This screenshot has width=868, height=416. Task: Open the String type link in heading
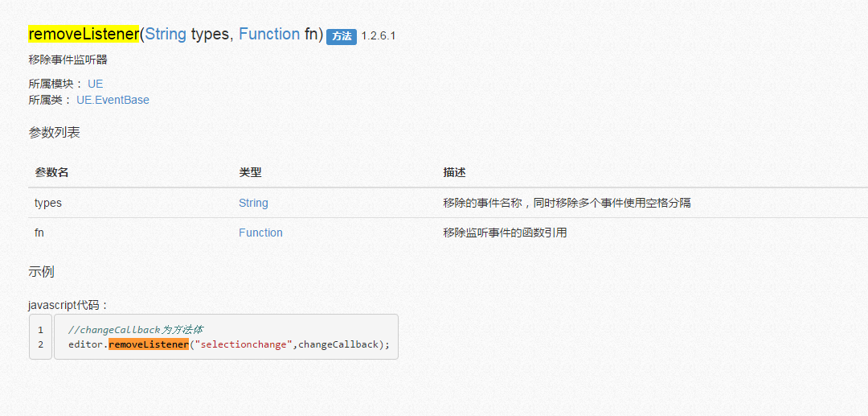click(166, 35)
